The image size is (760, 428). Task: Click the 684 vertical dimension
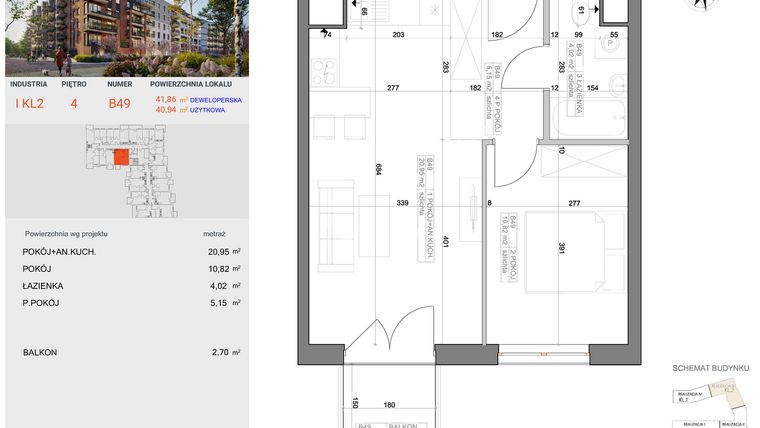tap(378, 169)
